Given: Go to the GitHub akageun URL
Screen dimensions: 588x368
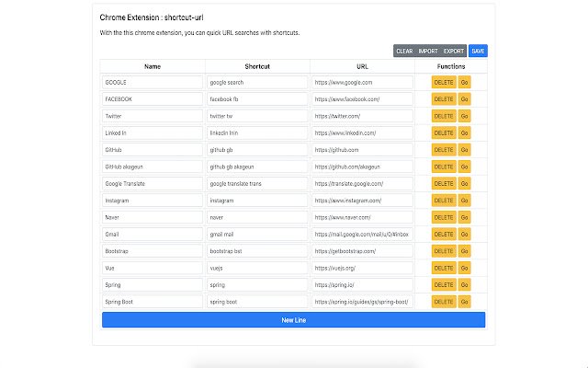Looking at the screenshot, I should pos(464,167).
